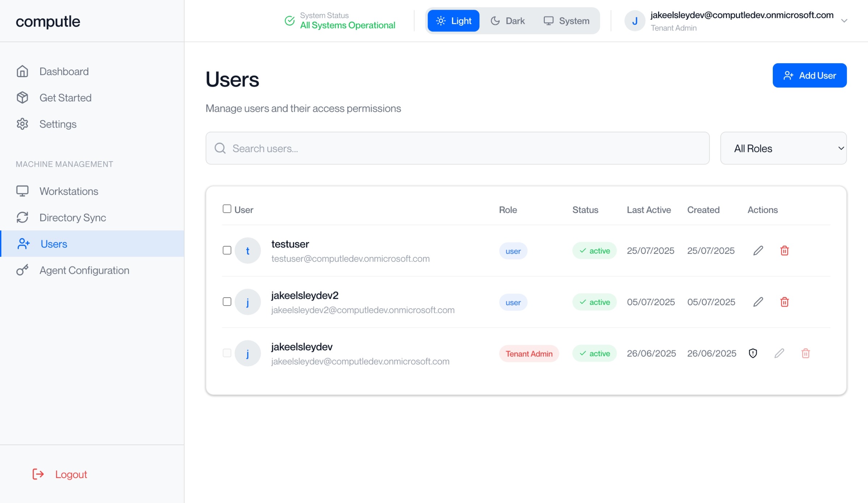Delete jakeelsleydev2 using the trash icon

pyautogui.click(x=784, y=302)
